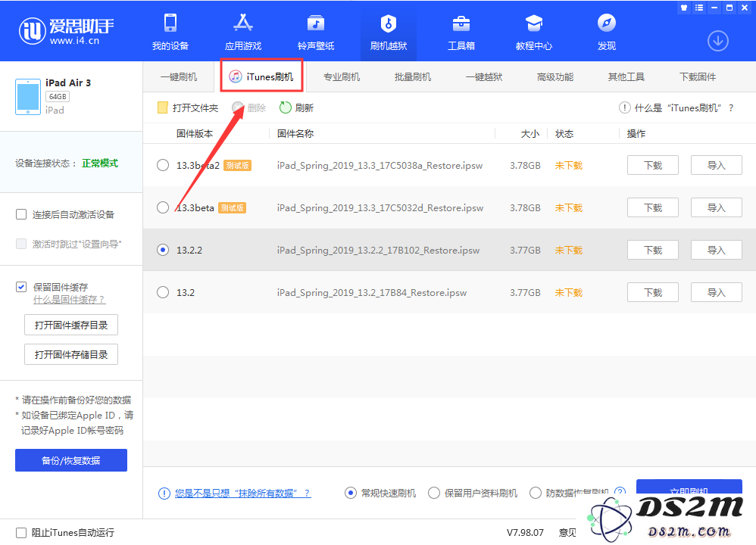Open the 铃声壁纸 ringtones section
Screen dimensions: 756x545
(316, 32)
